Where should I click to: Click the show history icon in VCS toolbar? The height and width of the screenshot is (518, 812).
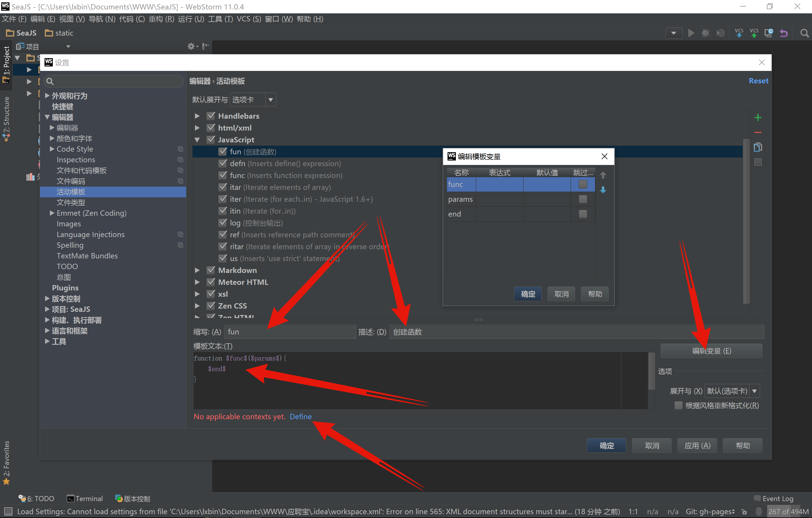pyautogui.click(x=769, y=33)
